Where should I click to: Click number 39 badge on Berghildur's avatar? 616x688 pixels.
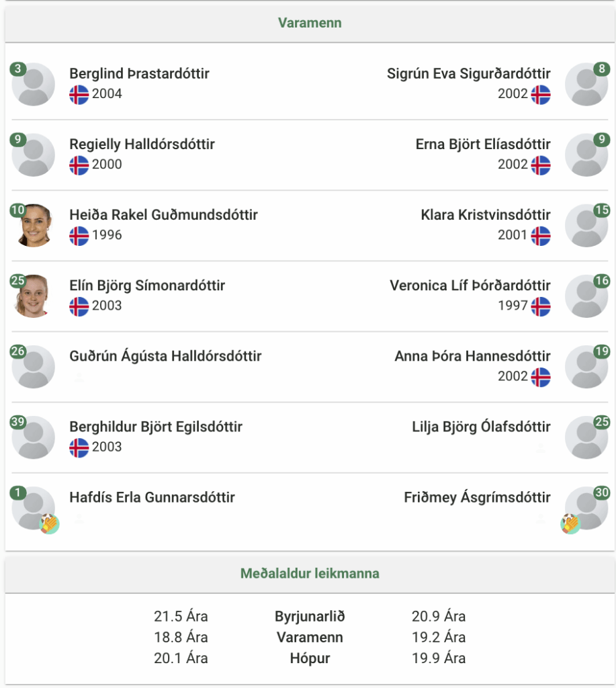point(18,422)
